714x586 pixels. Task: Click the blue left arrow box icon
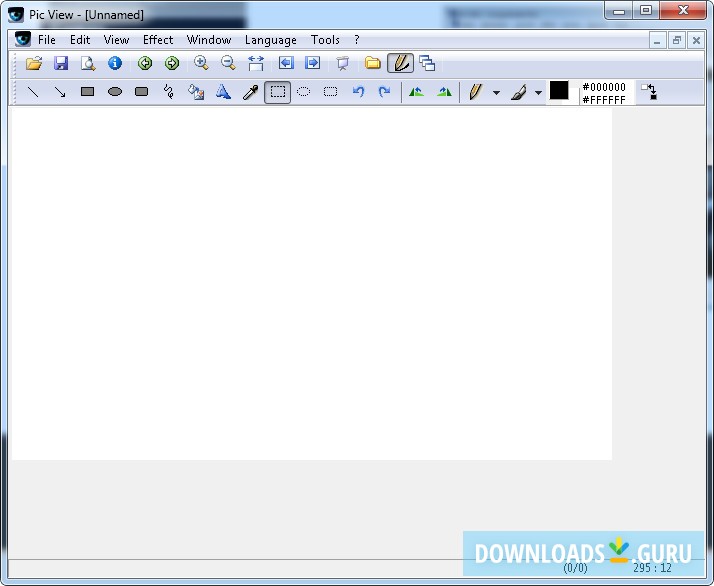[286, 63]
